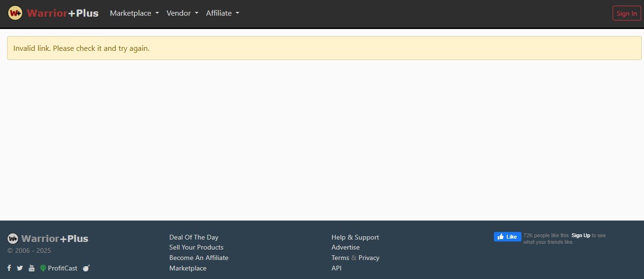Click the Advertise footer link
The height and width of the screenshot is (279, 644).
coord(345,247)
